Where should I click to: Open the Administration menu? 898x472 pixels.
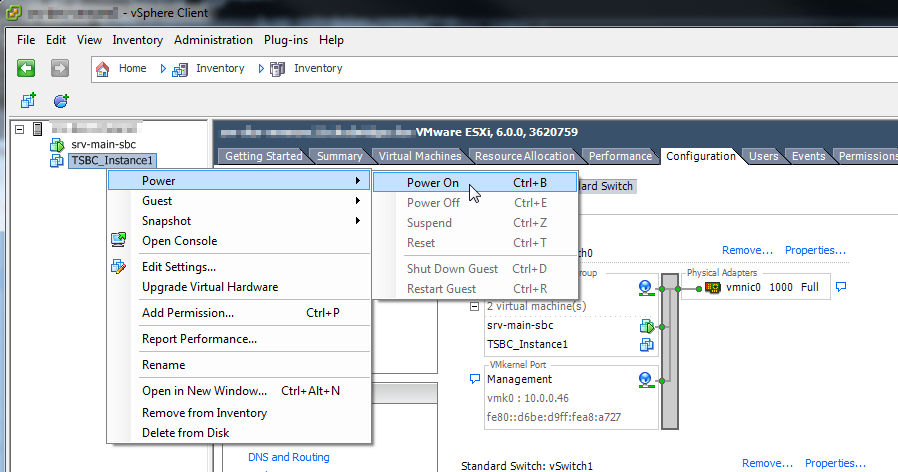[213, 40]
